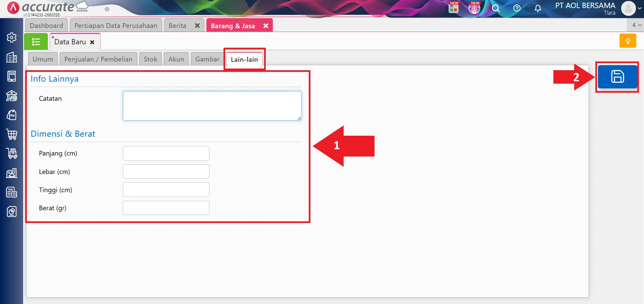644x304 pixels.
Task: Open the general ledger book icon
Action: 12,76
